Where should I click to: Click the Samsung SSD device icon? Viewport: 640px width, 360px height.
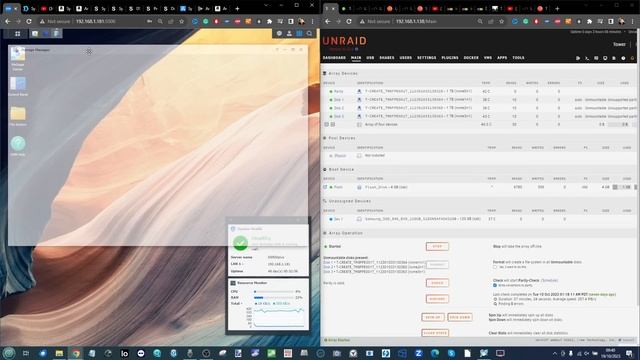(x=359, y=219)
